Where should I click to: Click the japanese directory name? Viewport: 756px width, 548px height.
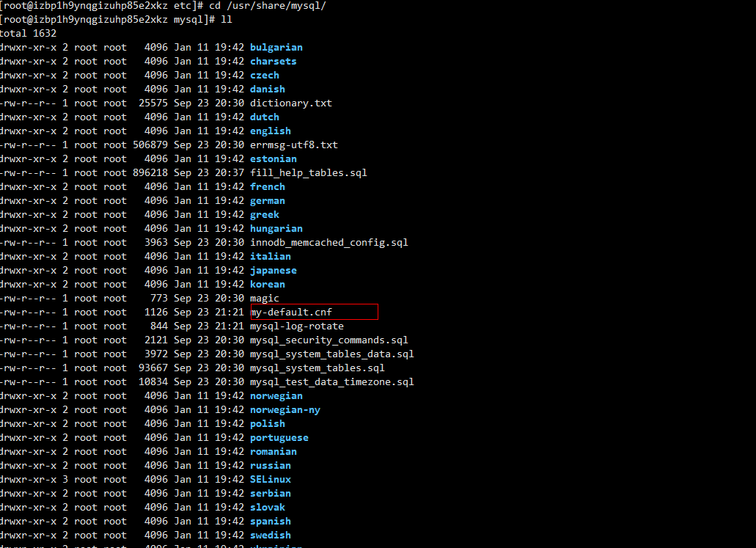pos(274,271)
